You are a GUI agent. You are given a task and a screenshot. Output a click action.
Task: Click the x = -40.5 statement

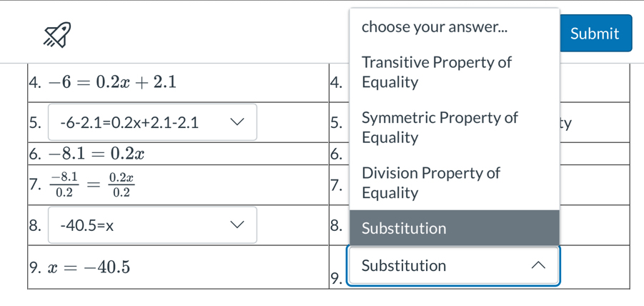coord(89,267)
